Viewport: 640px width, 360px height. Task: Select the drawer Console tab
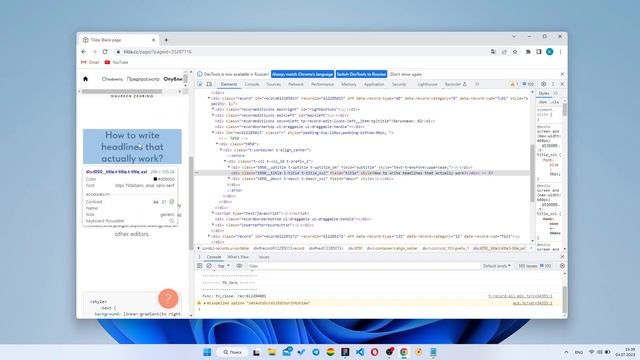coord(214,257)
